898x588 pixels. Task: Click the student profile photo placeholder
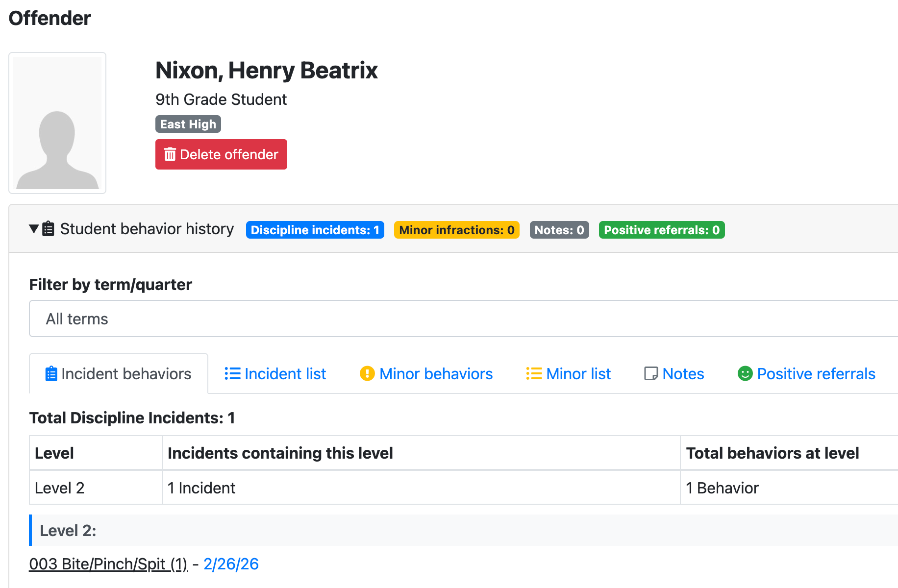point(57,123)
